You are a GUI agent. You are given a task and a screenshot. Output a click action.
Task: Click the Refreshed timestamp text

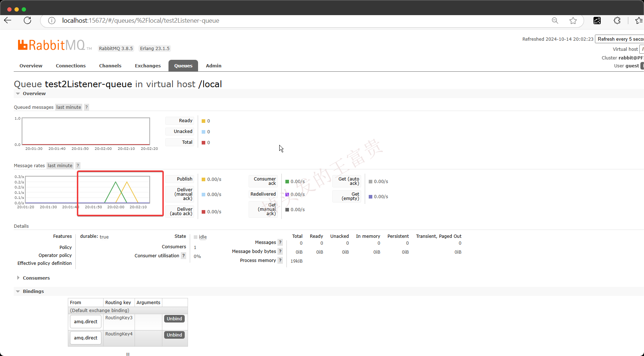[558, 39]
